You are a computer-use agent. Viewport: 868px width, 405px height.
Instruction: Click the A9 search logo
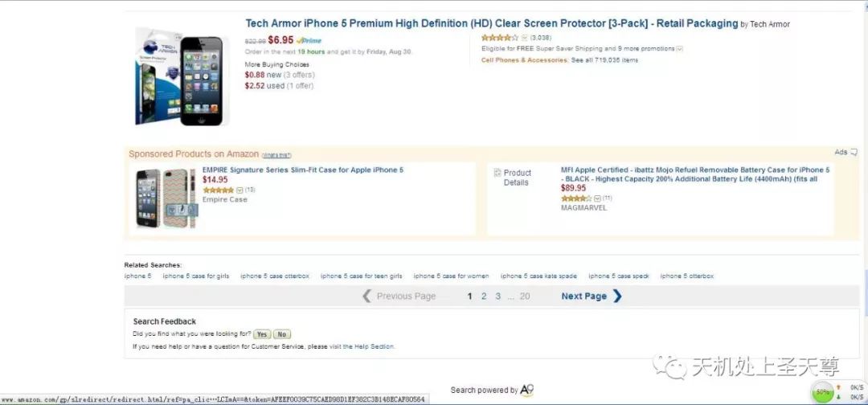(x=527, y=390)
